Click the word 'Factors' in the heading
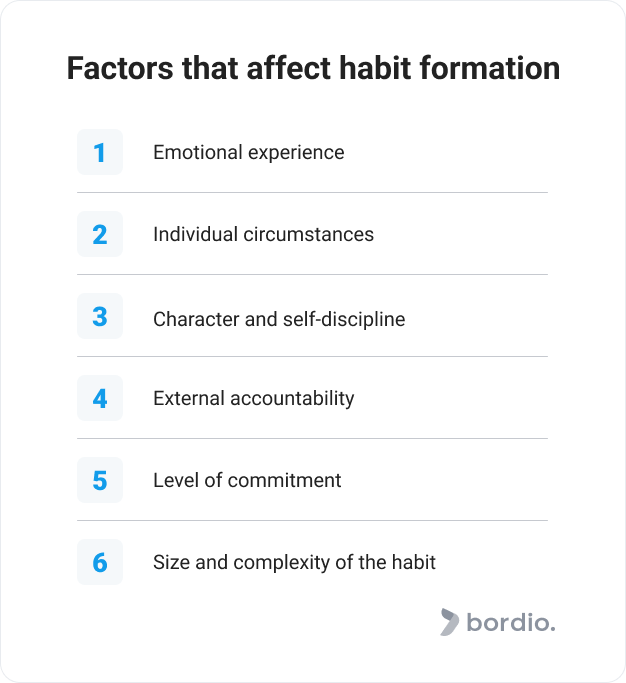This screenshot has width=626, height=683. pos(120,68)
